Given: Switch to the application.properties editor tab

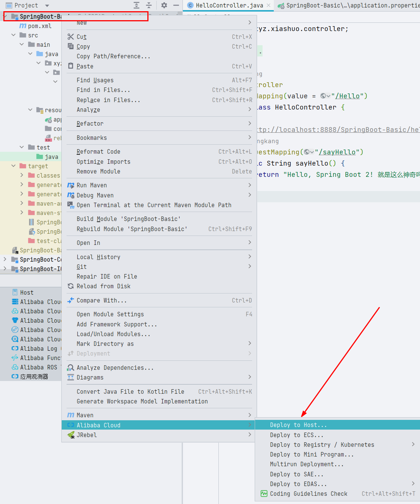Looking at the screenshot, I should click(348, 5).
